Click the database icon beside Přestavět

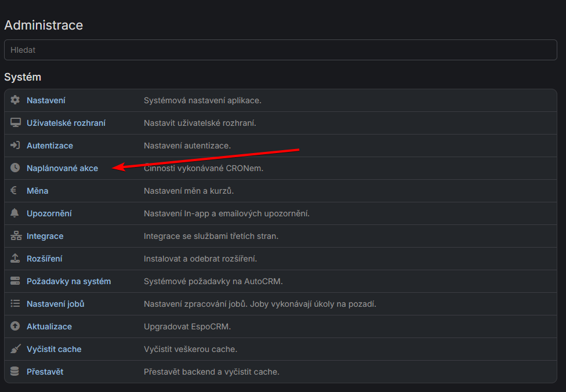point(15,372)
